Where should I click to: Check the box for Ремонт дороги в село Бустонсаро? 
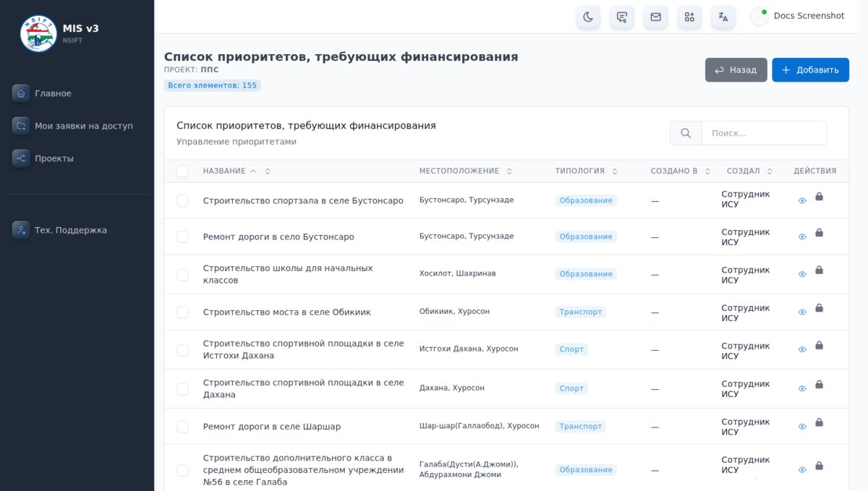pyautogui.click(x=182, y=236)
